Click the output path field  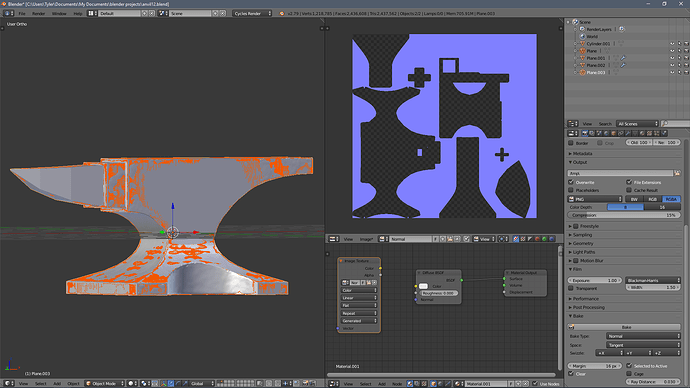click(620, 173)
